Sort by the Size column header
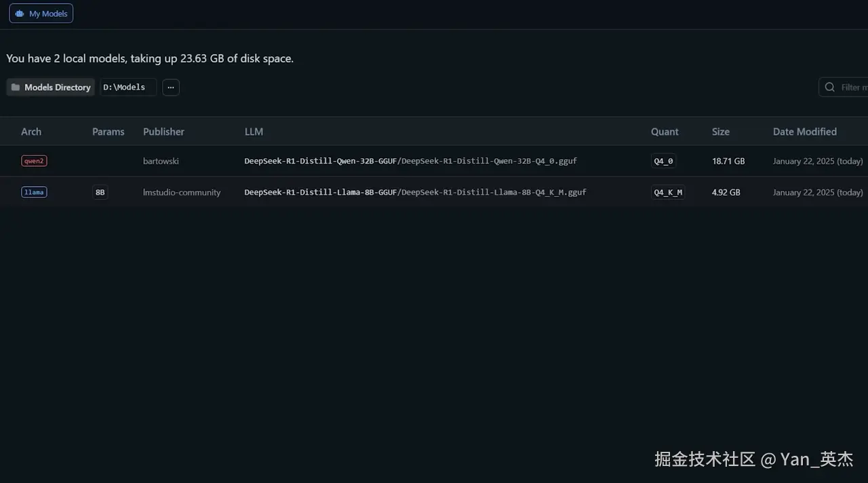Image resolution: width=868 pixels, height=483 pixels. click(x=721, y=132)
